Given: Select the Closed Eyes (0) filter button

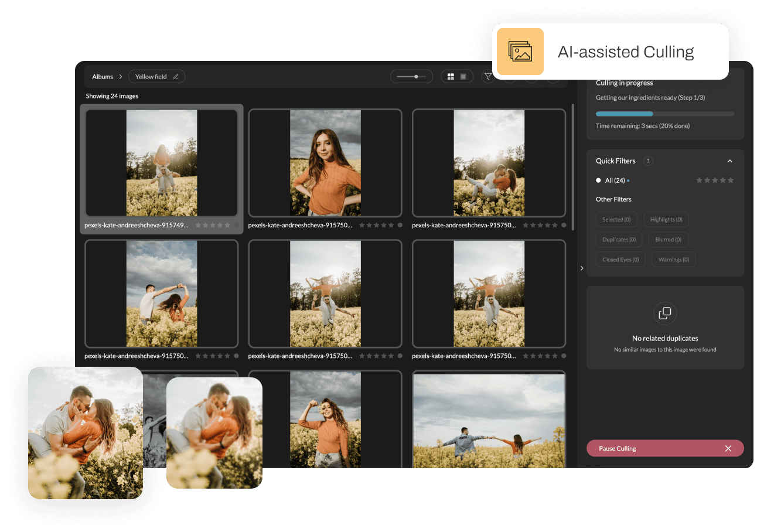Looking at the screenshot, I should point(620,259).
